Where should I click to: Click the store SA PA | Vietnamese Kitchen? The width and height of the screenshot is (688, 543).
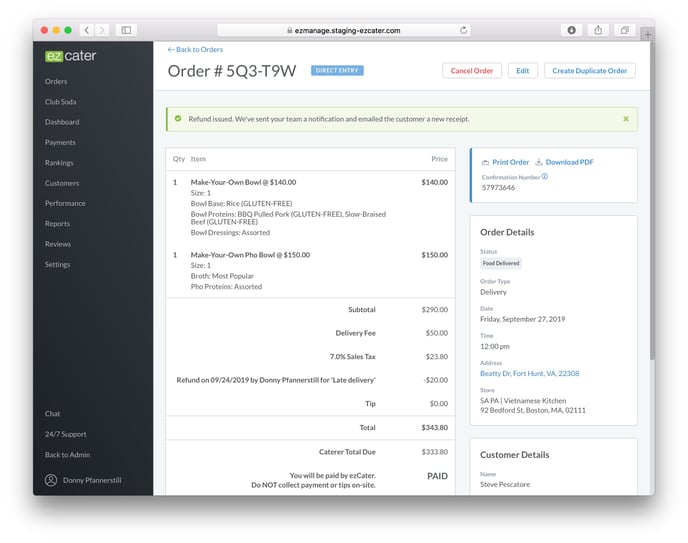coord(523,400)
